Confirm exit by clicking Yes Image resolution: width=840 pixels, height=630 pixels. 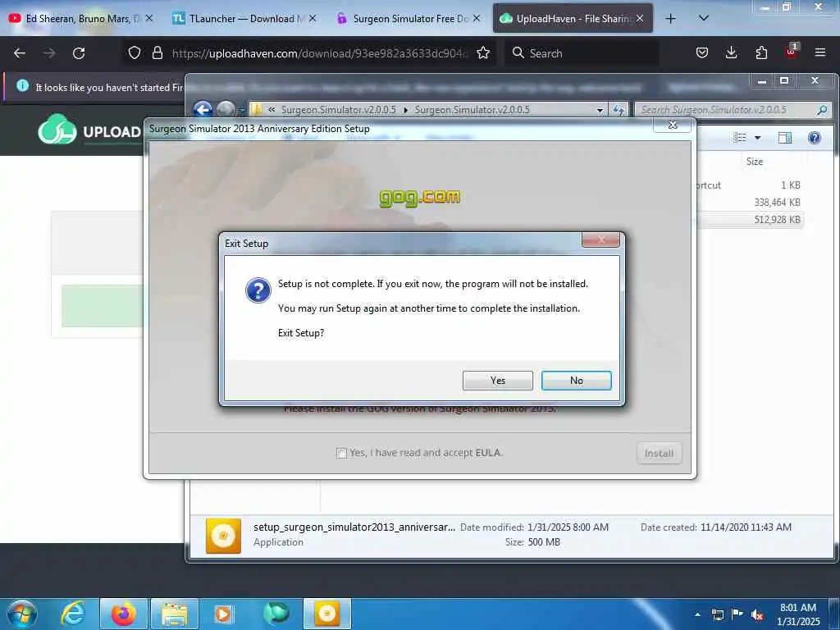click(x=497, y=381)
